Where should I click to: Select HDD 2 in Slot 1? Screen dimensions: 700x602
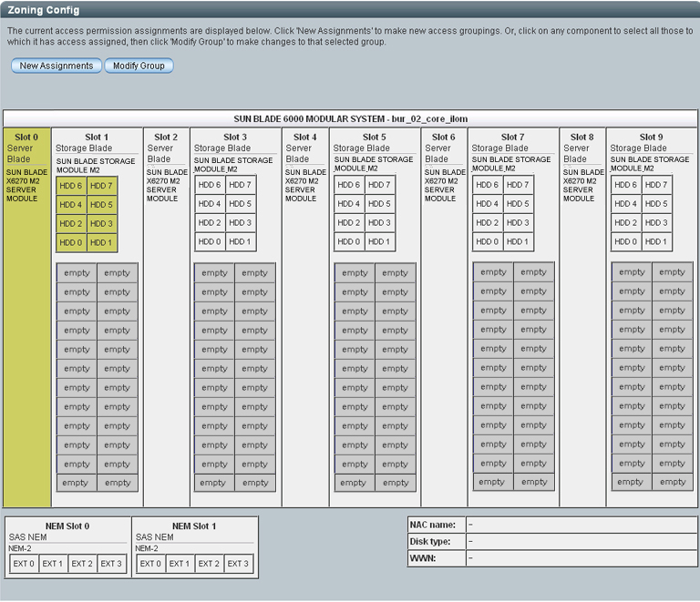(71, 224)
